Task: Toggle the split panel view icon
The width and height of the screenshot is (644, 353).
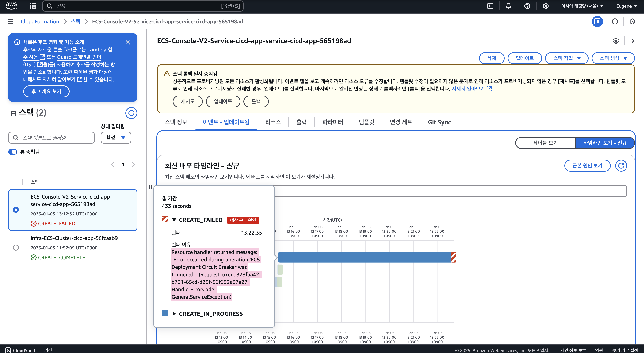Action: [597, 21]
